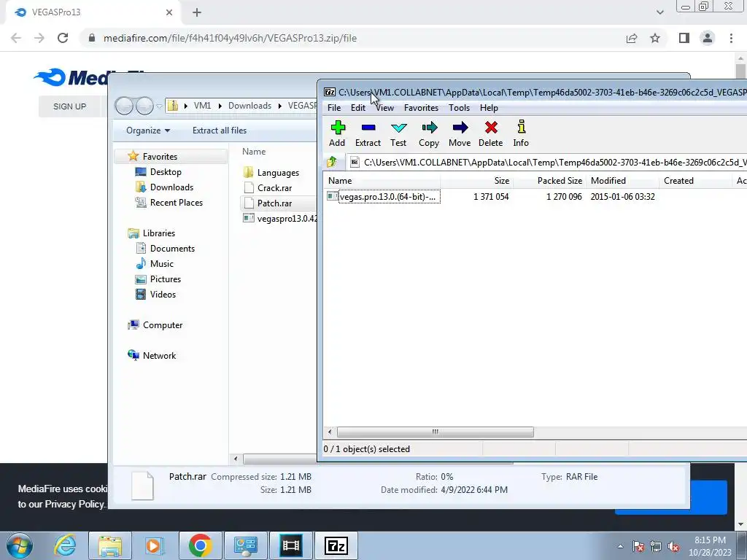Click the Name column header in Explorer
Screen dimensions: 747x560
pos(254,152)
